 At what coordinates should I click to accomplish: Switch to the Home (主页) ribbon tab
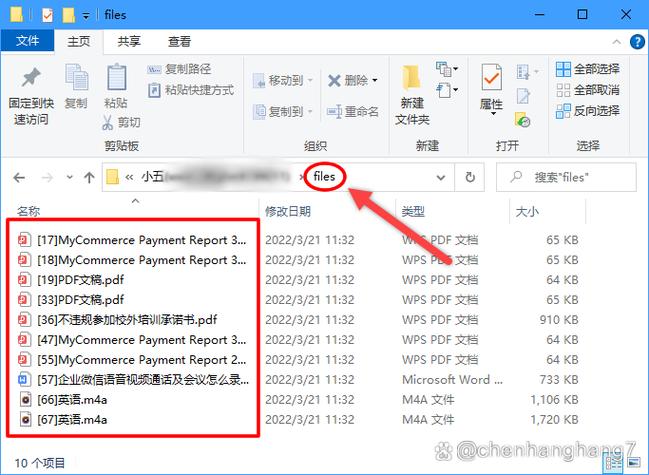click(x=79, y=41)
